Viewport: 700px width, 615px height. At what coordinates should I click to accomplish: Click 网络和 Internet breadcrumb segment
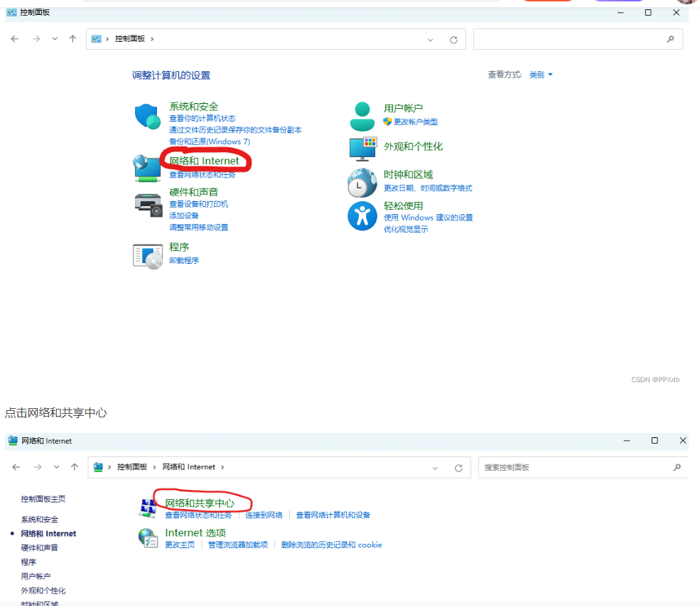point(189,467)
